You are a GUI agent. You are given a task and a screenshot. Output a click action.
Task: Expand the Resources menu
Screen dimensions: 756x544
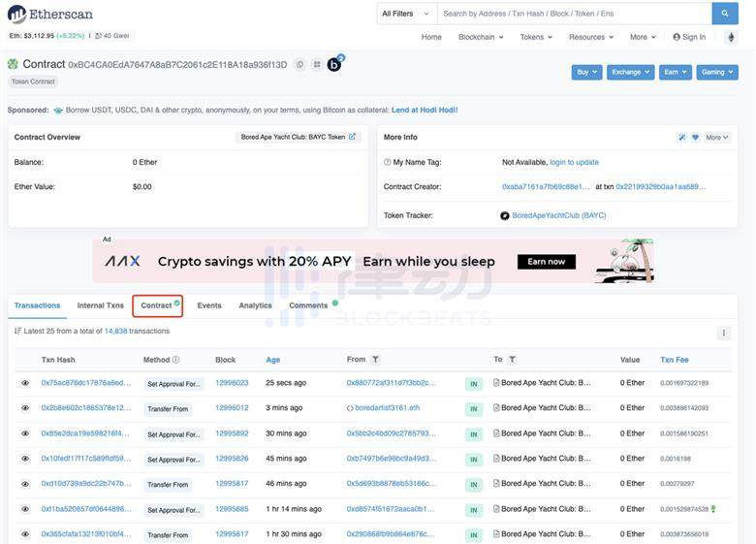pos(591,37)
